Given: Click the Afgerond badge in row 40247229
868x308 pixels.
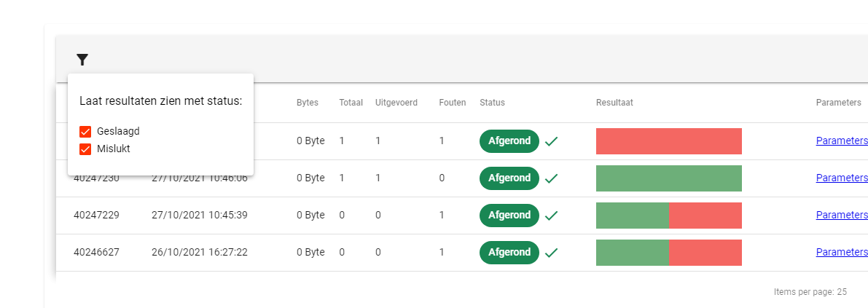Looking at the screenshot, I should pos(509,216).
